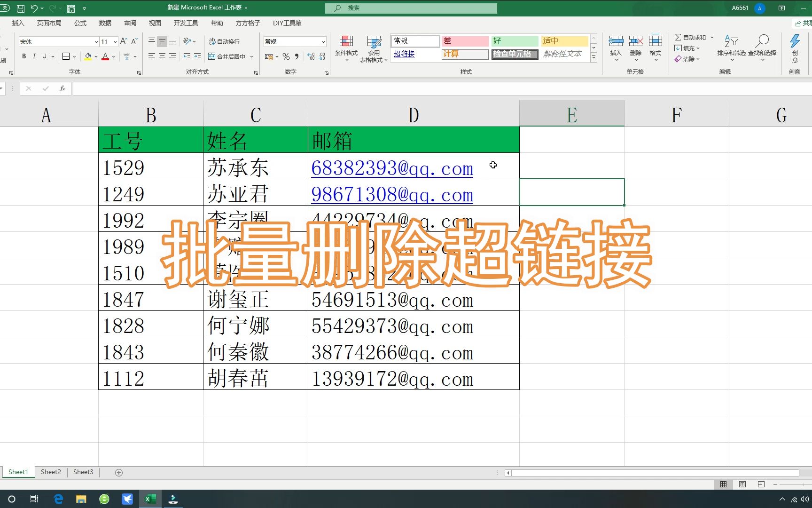This screenshot has width=812, height=508.
Task: Toggle underline formatting
Action: pos(44,56)
